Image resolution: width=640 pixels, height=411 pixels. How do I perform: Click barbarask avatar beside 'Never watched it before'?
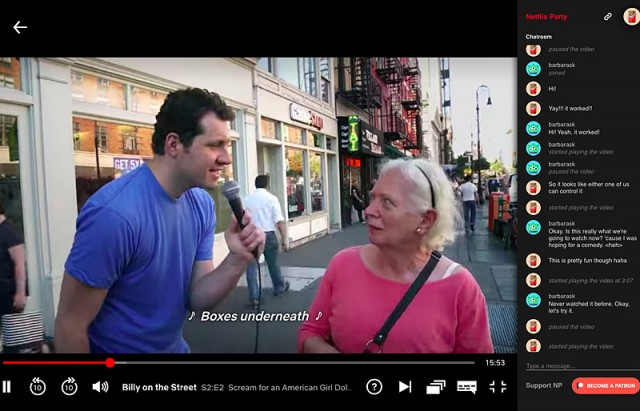click(x=533, y=300)
